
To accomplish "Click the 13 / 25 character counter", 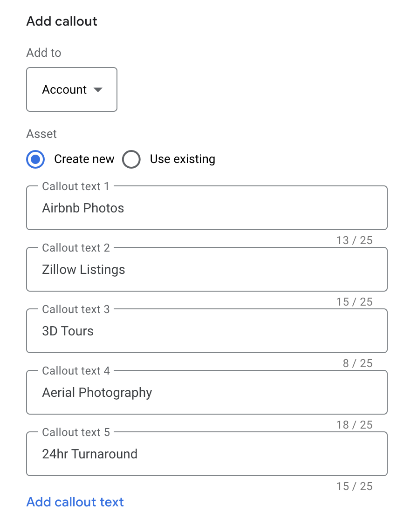I will click(x=354, y=240).
